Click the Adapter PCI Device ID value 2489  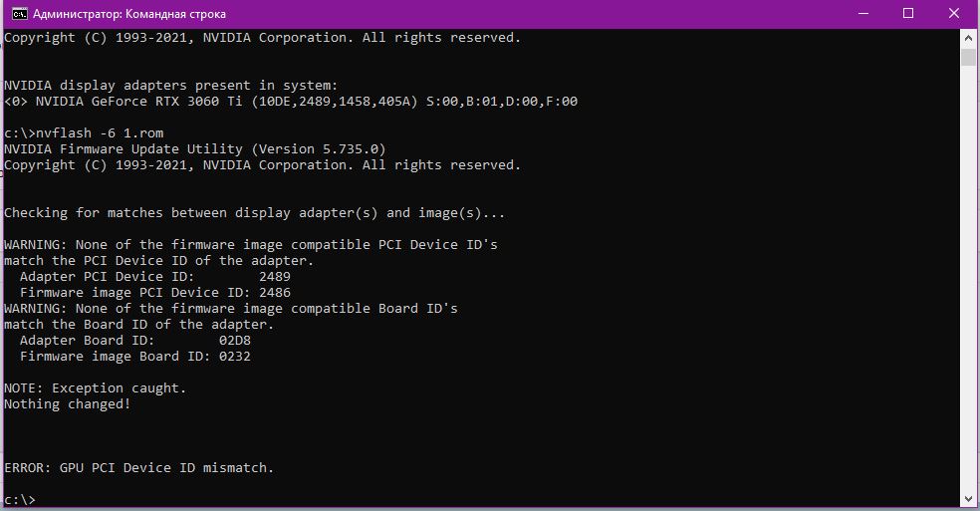[x=275, y=277]
